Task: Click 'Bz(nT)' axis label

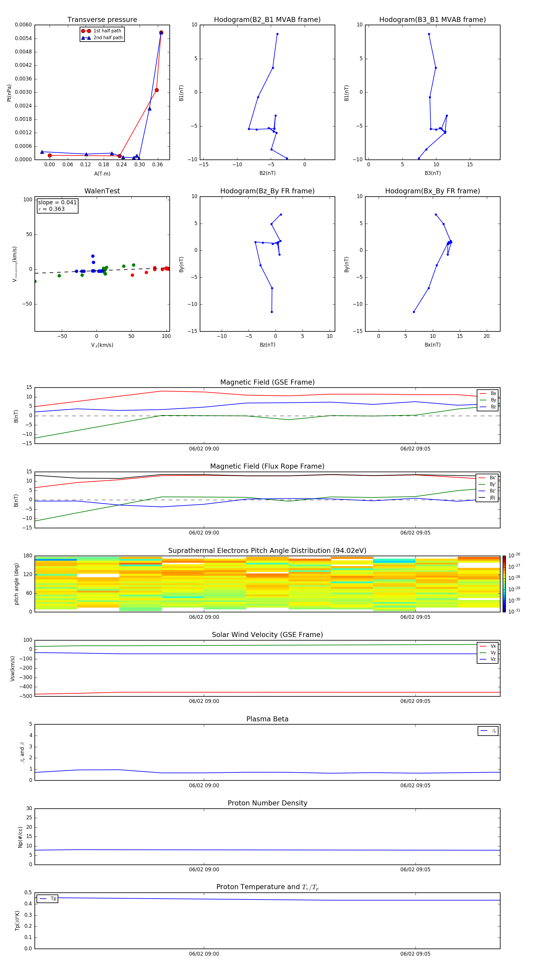Action: (x=267, y=345)
